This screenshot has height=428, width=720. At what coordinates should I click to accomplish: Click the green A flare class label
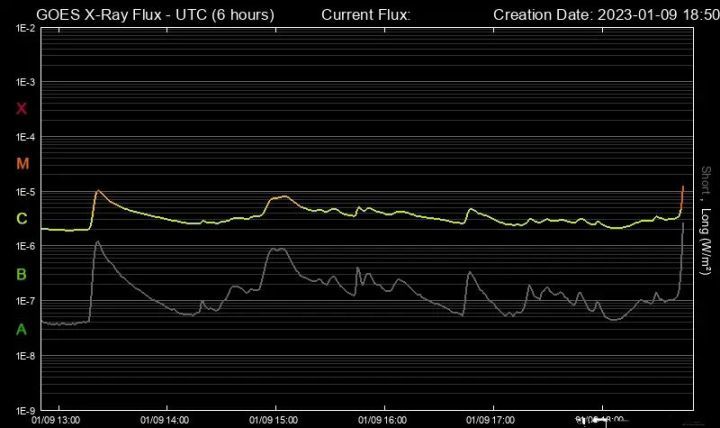(21, 329)
